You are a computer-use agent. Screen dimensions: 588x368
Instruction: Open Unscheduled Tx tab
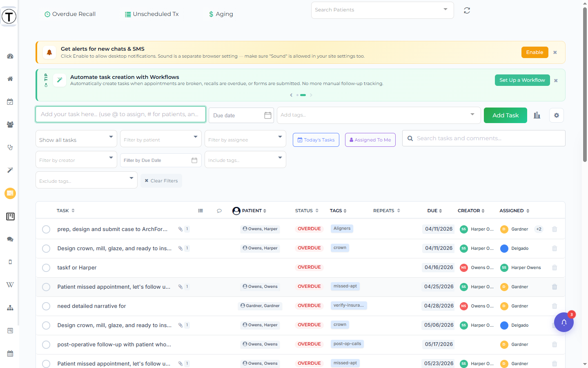151,14
